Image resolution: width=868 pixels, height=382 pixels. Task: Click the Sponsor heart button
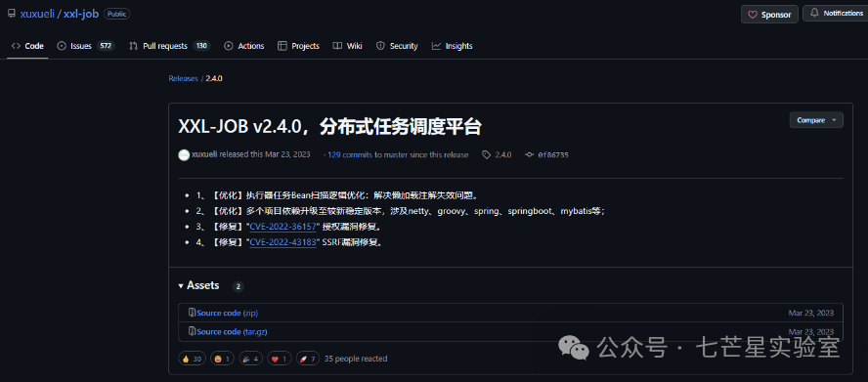coord(769,15)
